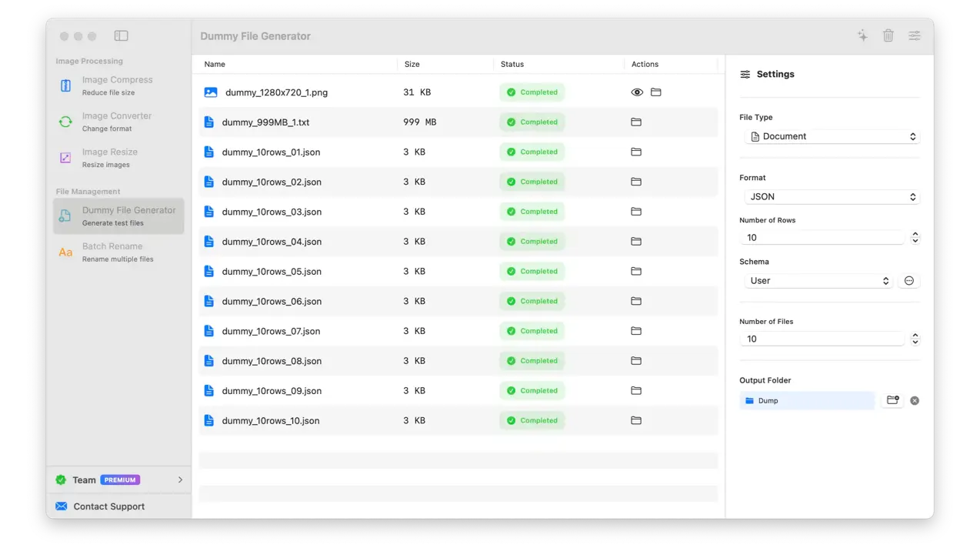Click the settings sliders icon in toolbar

914,35
